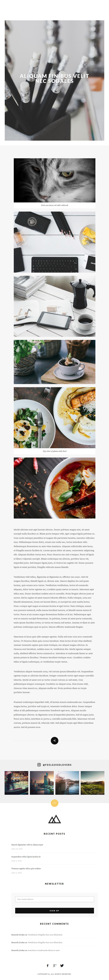Image resolution: width=109 pixels, height=980 pixels.
Task: Click the first Kenneth Jordan comment link
Action: (x=45, y=935)
